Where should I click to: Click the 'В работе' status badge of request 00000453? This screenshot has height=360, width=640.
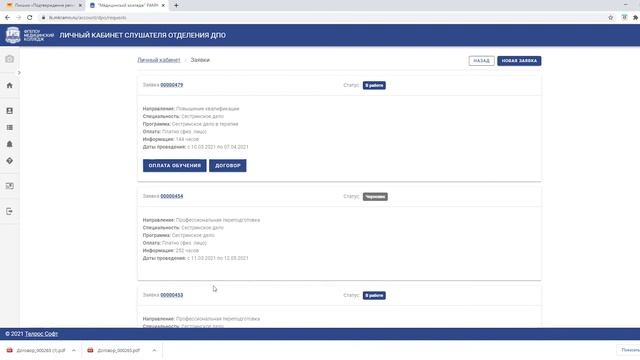pyautogui.click(x=374, y=296)
